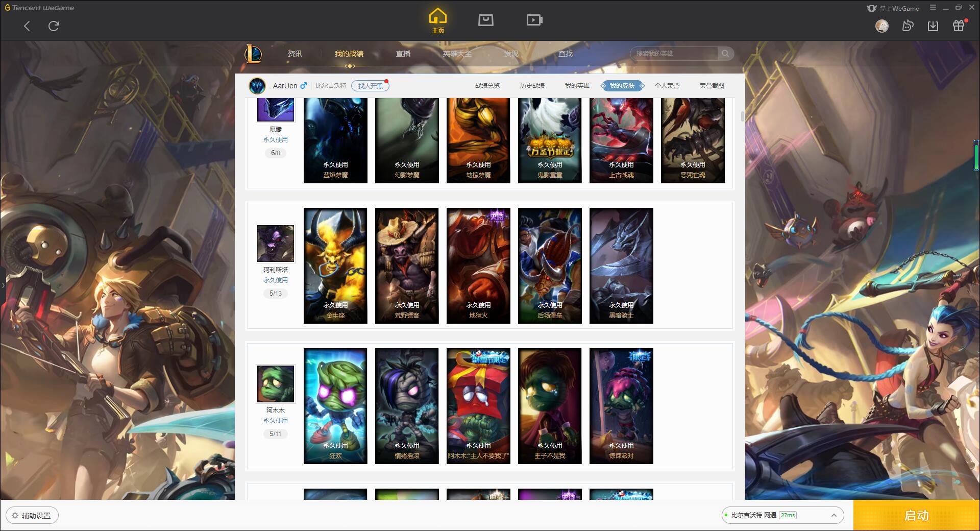The height and width of the screenshot is (531, 980).
Task: Click the 阿木木 champion portrait
Action: tap(276, 384)
